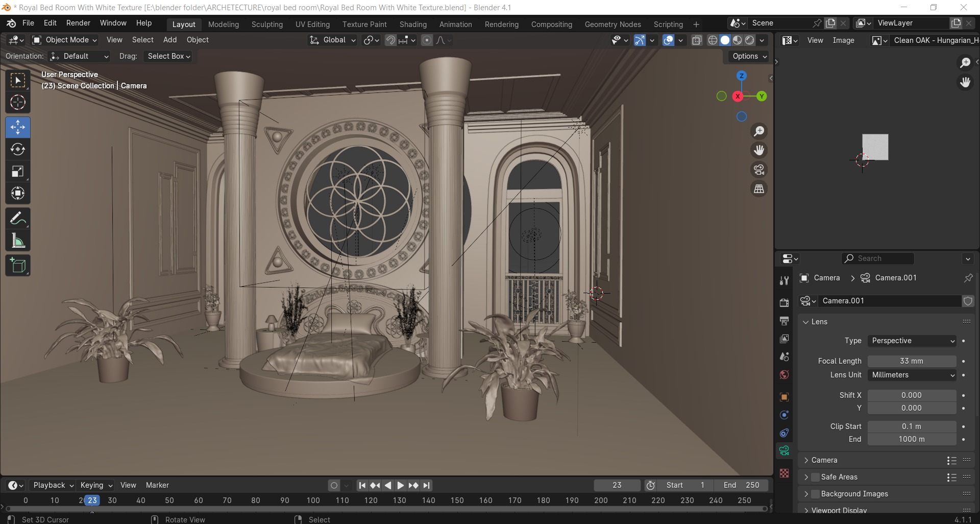This screenshot has height=524, width=980.
Task: Toggle proportional editing
Action: [x=427, y=40]
